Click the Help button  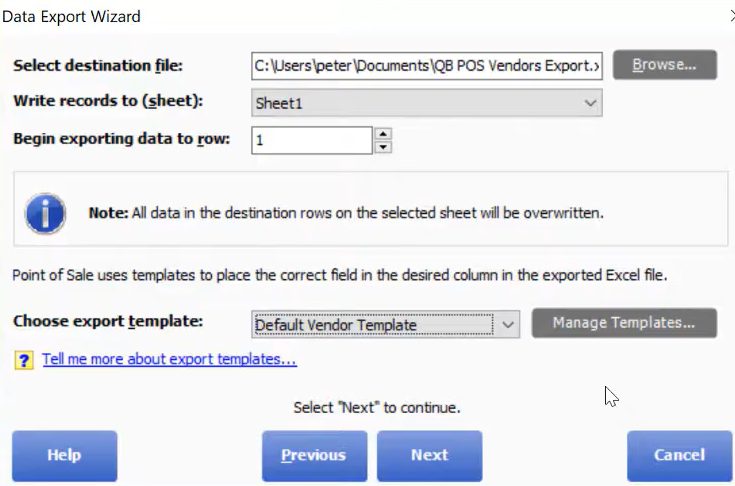[65, 456]
